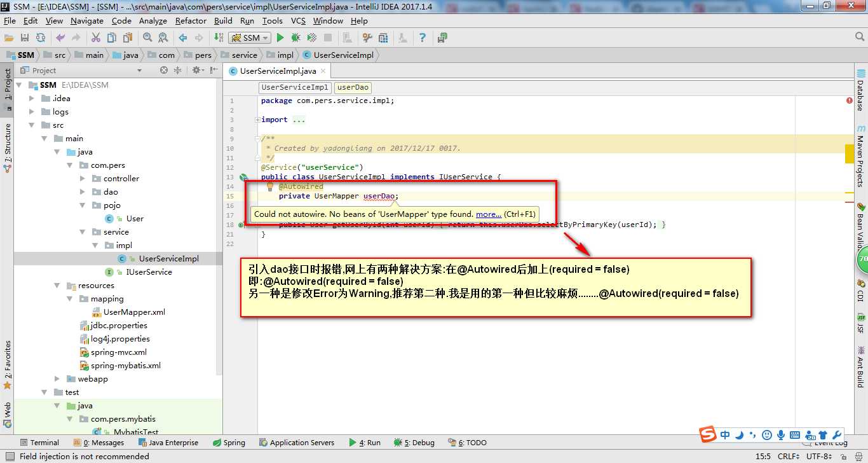The image size is (868, 463).
Task: Click the intention lightbulb on line 14
Action: point(270,187)
